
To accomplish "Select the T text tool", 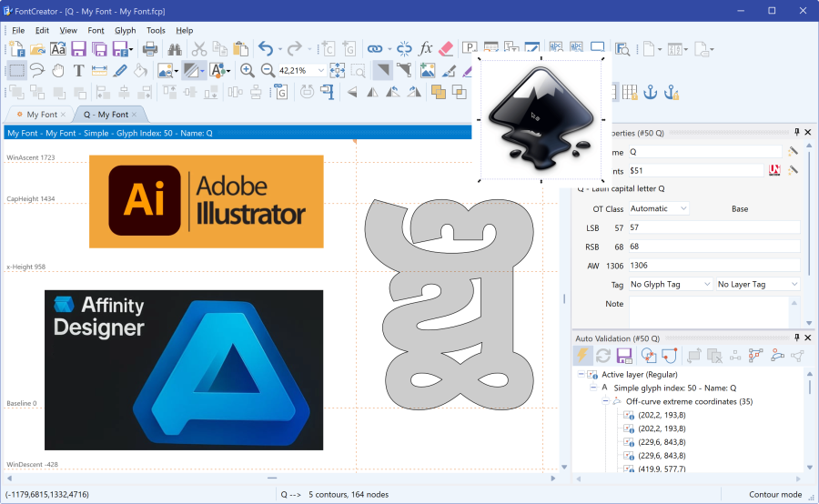I will click(78, 70).
